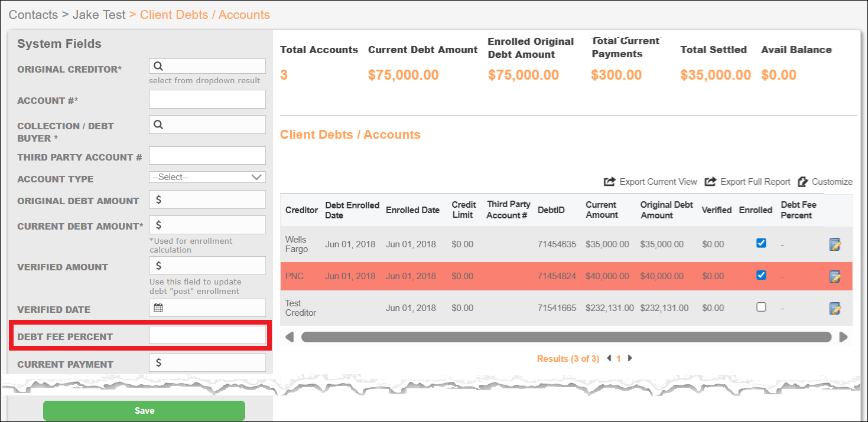Click the Export Full Report icon

pos(711,181)
